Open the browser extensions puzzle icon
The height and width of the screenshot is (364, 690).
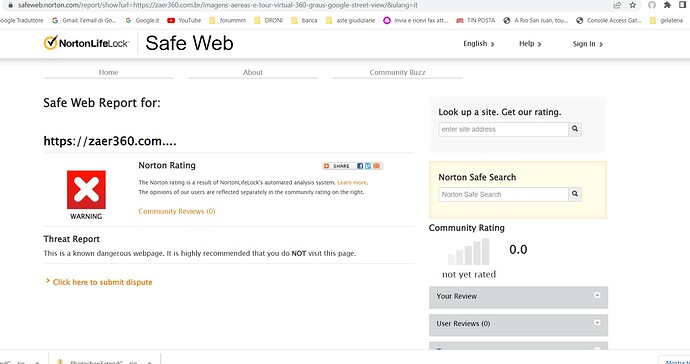pyautogui.click(x=667, y=5)
